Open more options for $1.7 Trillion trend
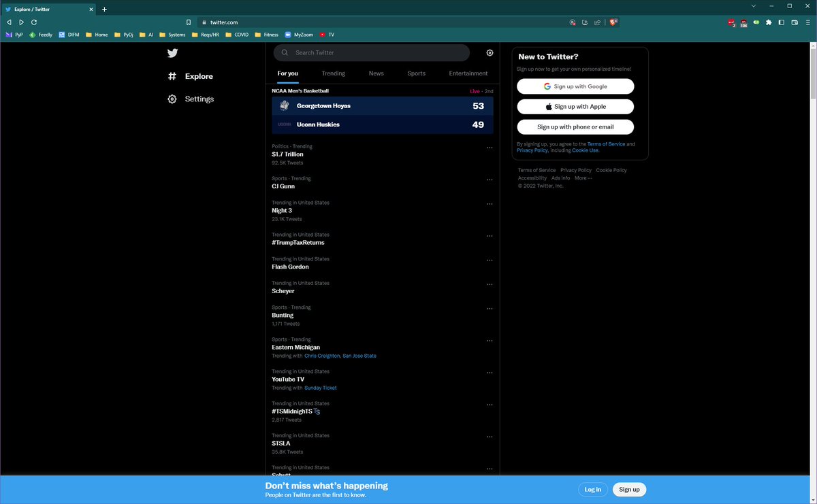Screen dimensions: 817x504 coord(490,148)
